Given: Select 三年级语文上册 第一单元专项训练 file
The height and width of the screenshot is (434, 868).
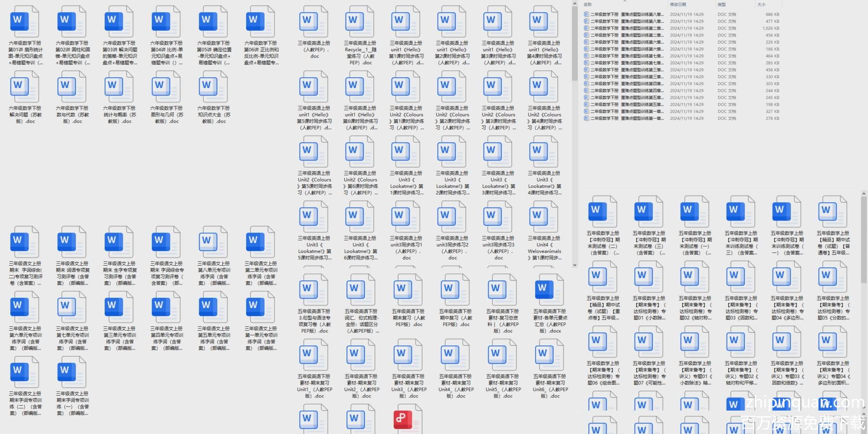Looking at the screenshot, I should tap(261, 321).
